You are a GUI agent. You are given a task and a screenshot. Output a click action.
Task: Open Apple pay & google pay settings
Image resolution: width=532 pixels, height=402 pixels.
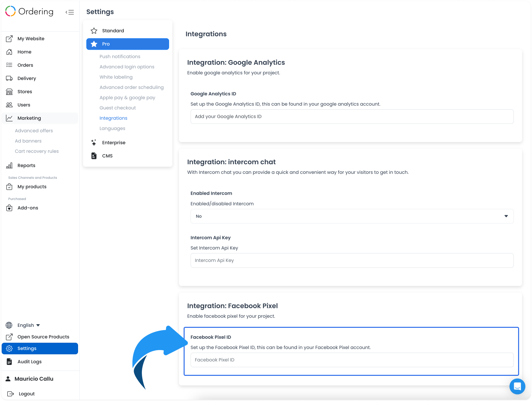tap(127, 98)
